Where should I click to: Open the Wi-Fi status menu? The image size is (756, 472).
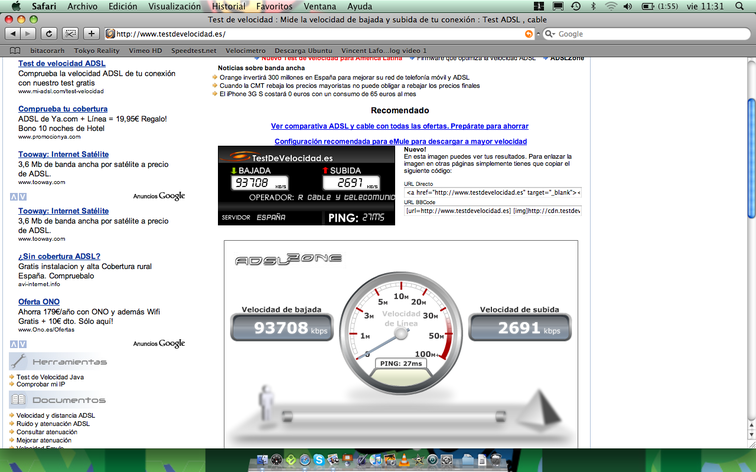(611, 6)
